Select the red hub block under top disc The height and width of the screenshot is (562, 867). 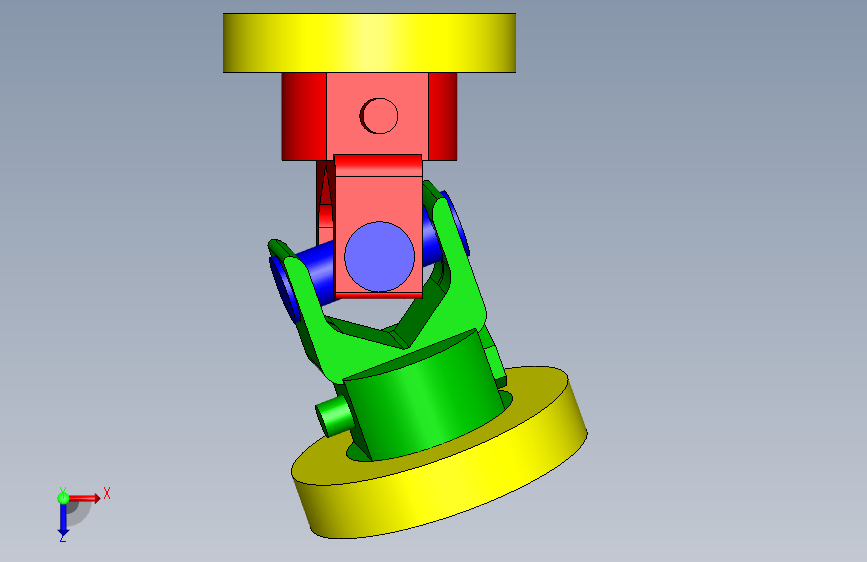point(369,116)
